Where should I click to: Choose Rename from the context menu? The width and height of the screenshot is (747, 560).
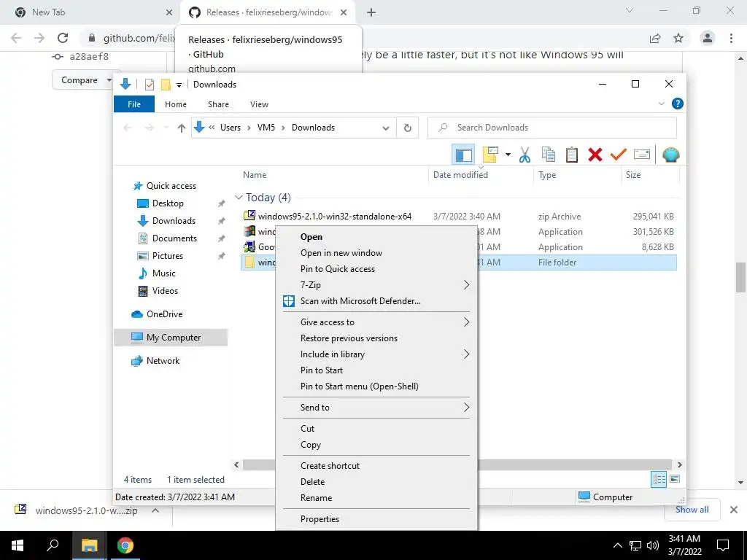(376, 498)
